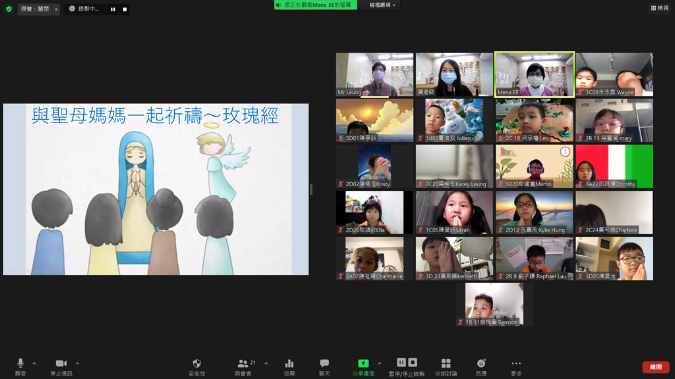
Task: Pause the recording in top bar
Action: click(x=113, y=9)
